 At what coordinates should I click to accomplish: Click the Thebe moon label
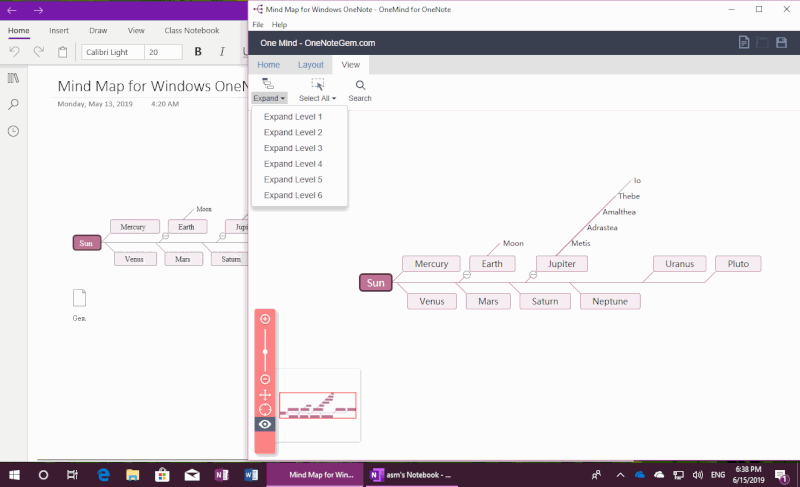click(x=629, y=196)
